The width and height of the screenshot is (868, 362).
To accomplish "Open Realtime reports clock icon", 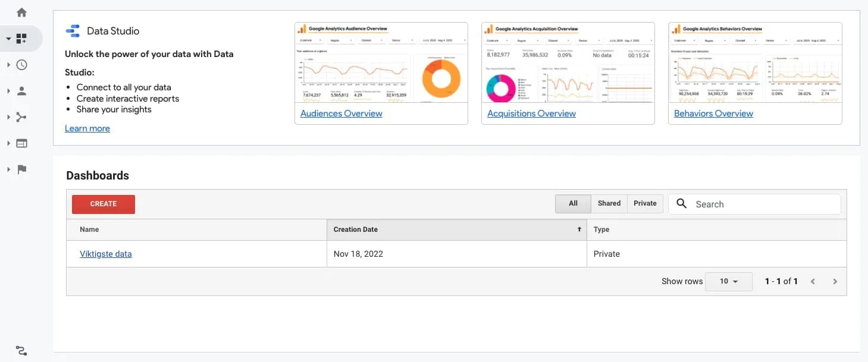I will (22, 65).
